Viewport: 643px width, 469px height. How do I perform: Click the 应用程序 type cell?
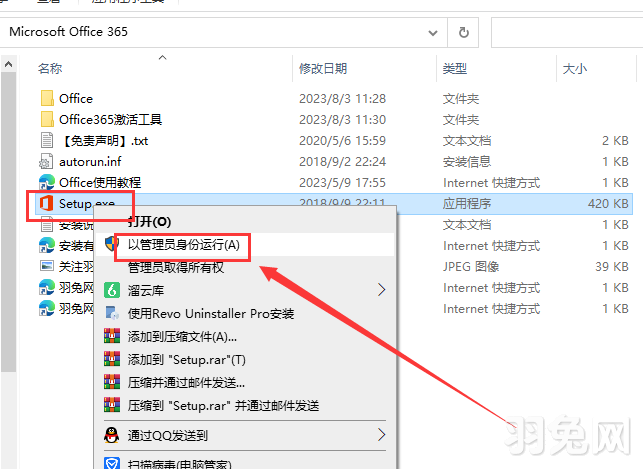click(x=467, y=203)
